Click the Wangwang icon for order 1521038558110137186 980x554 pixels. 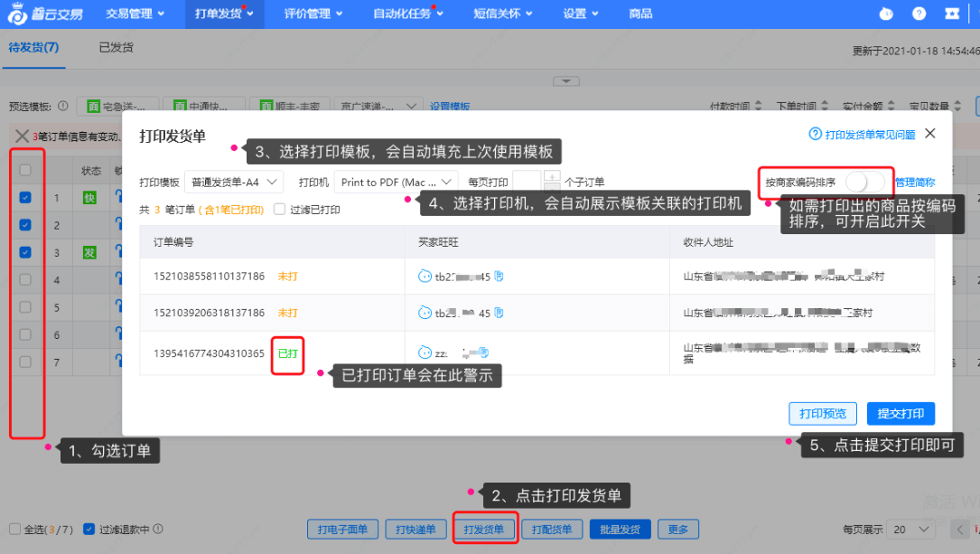pyautogui.click(x=425, y=276)
